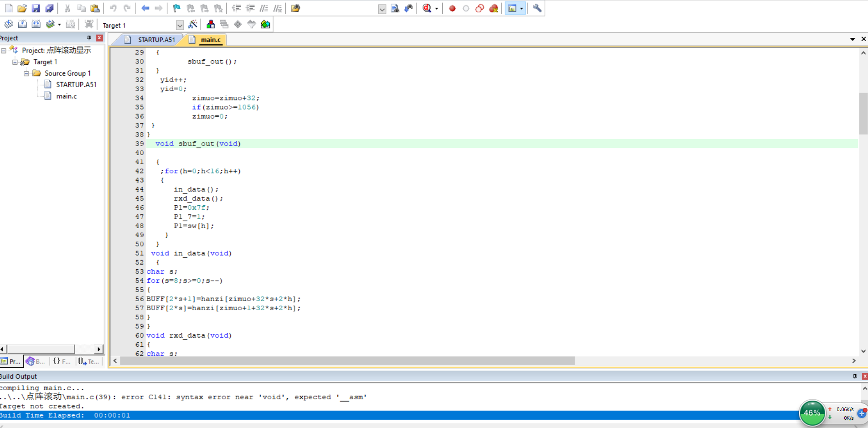The width and height of the screenshot is (868, 428).
Task: Open Find in Files
Action: click(295, 8)
